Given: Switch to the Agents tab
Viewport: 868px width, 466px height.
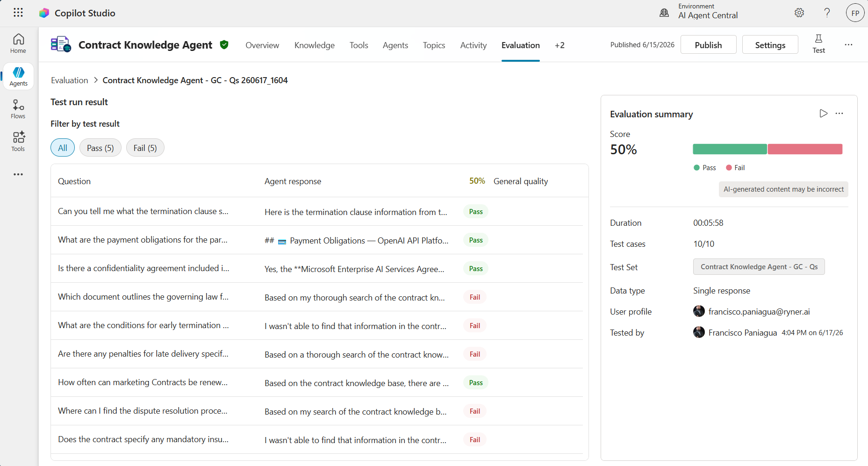Looking at the screenshot, I should [395, 45].
